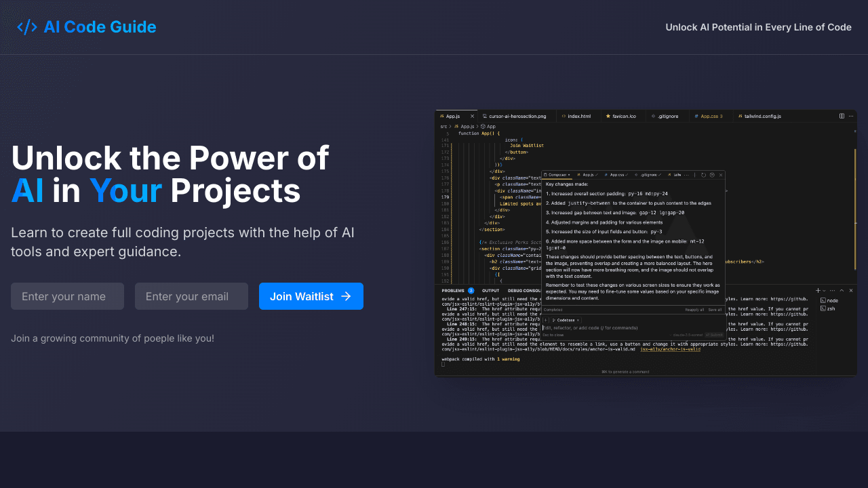
Task: Close the Composer panel with the X
Action: coord(721,175)
